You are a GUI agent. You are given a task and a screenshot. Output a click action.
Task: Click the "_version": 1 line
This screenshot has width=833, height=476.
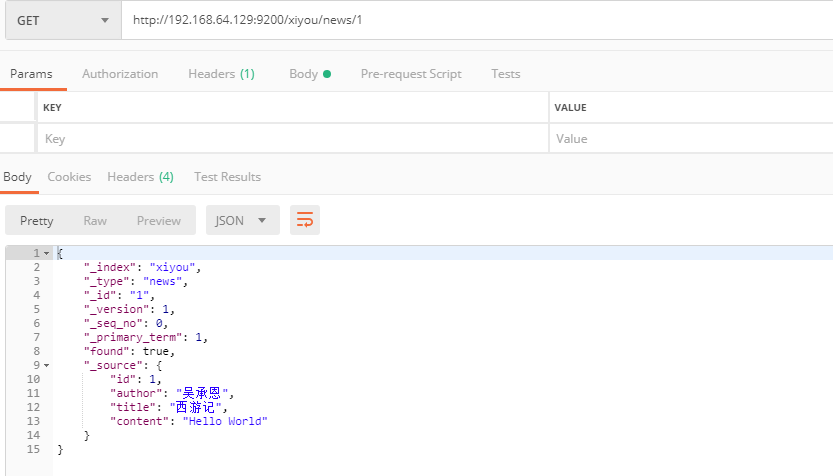click(129, 309)
